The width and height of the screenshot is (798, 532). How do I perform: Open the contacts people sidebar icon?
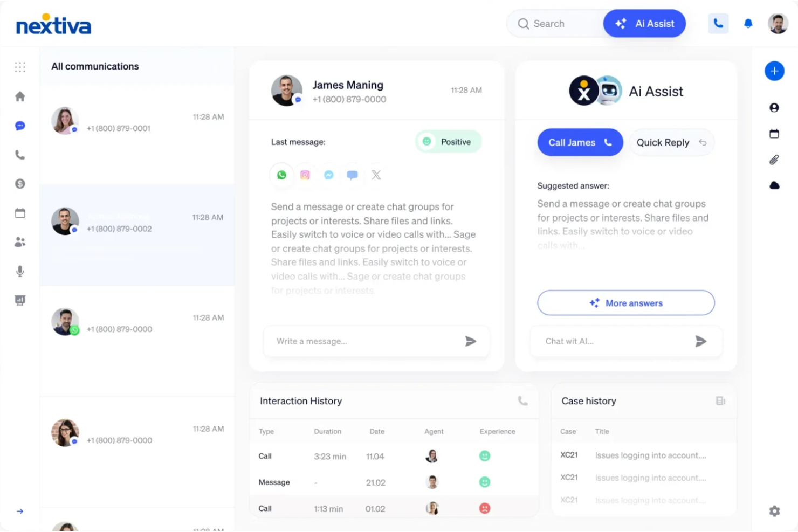[x=20, y=242]
